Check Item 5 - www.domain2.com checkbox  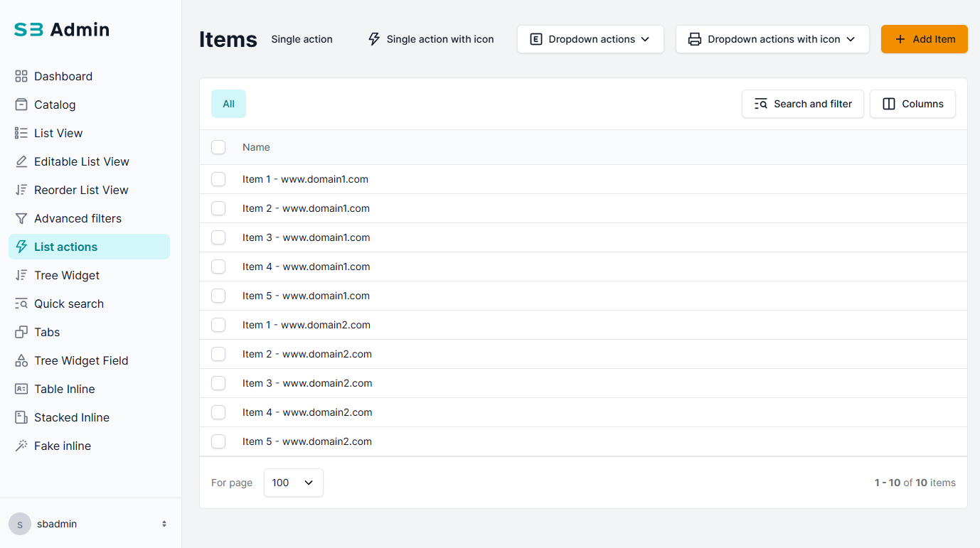[218, 441]
